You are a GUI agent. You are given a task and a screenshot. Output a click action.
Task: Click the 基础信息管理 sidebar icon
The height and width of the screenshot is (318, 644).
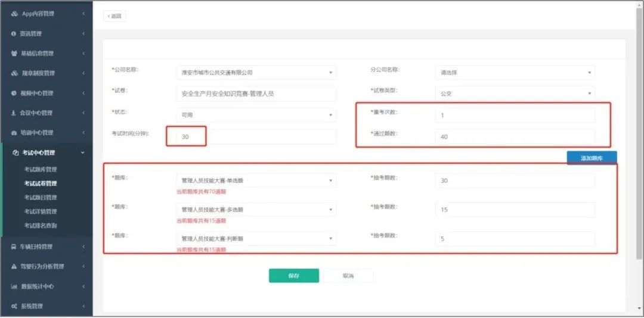[x=14, y=54]
